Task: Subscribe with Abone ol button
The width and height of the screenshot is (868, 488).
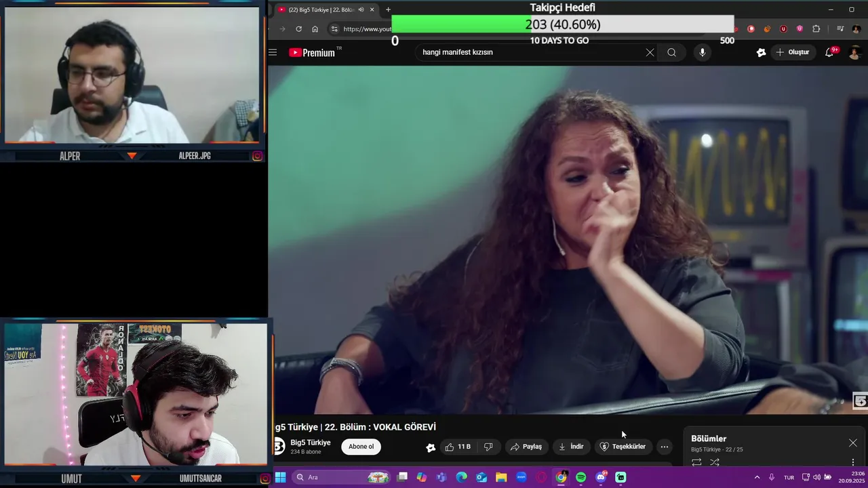Action: (361, 447)
